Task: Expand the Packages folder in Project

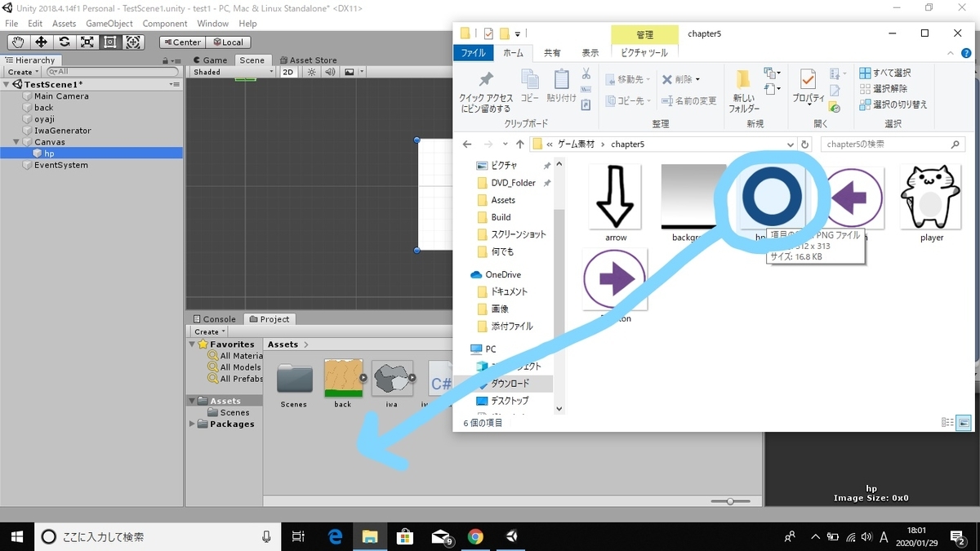Action: [193, 424]
